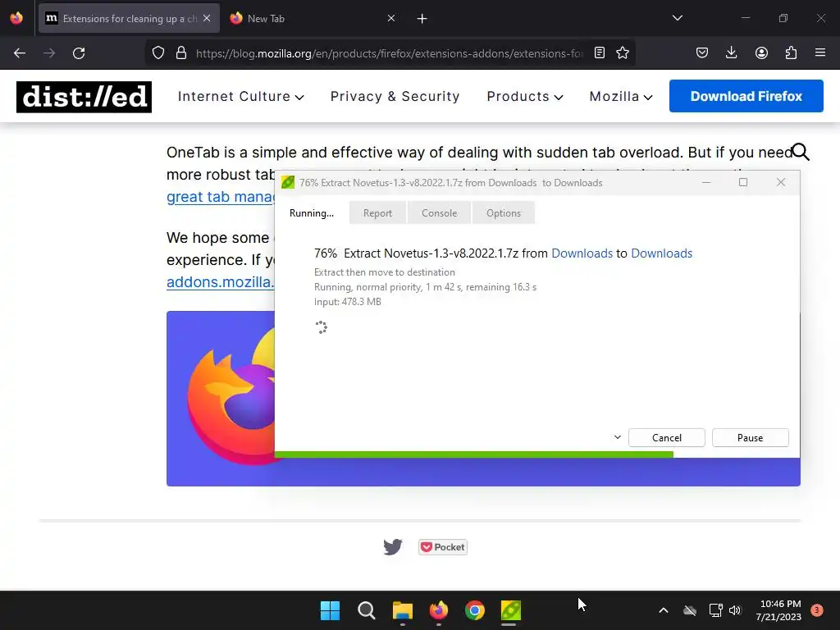Open the Firefox View pinned icon
The width and height of the screenshot is (840, 630).
tap(16, 18)
